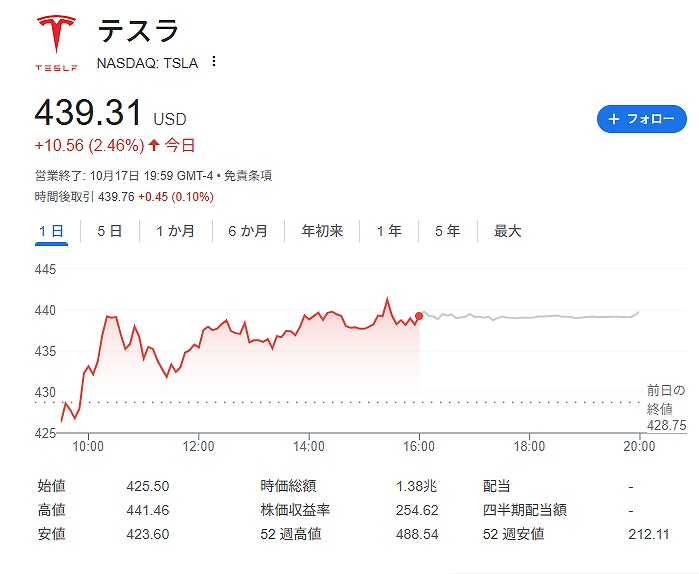Select the 年初来 year-to-date tab
Screen dimensions: 699x574
pos(322,231)
